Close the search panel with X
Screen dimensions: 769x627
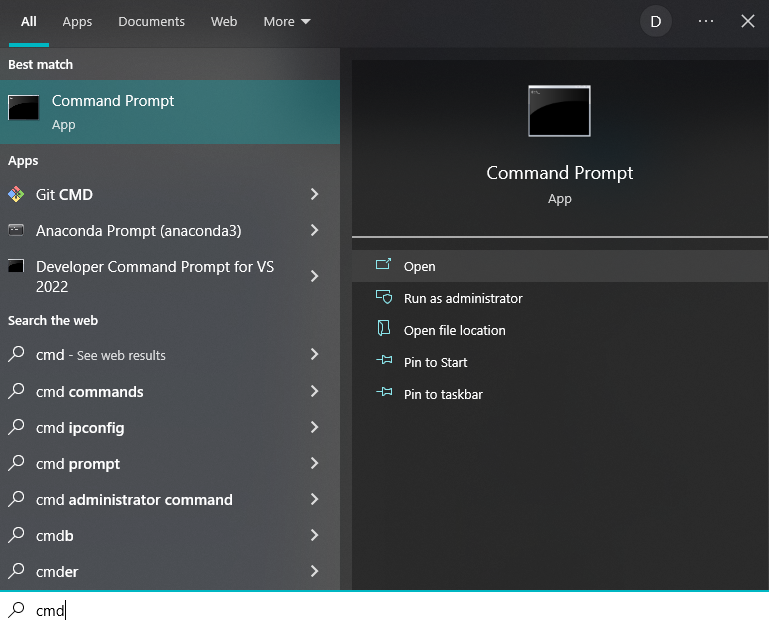click(747, 21)
